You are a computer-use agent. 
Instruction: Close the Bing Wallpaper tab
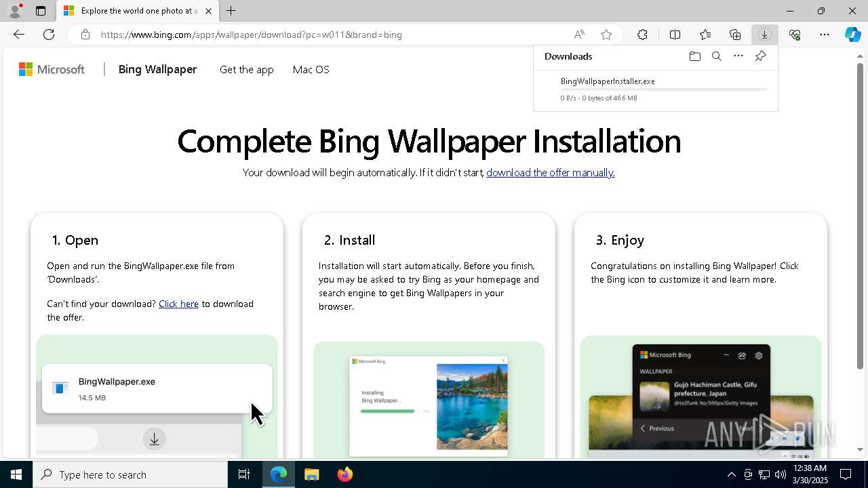[x=208, y=11]
